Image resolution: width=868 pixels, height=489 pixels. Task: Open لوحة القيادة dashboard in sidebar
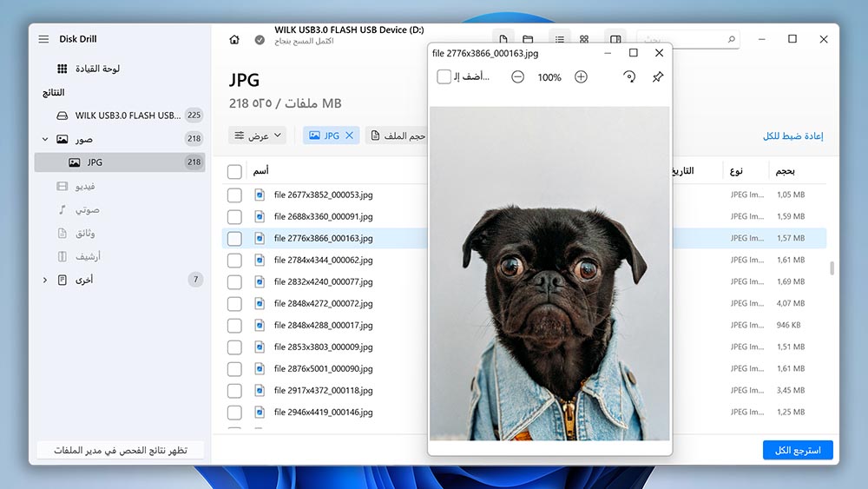pos(97,69)
